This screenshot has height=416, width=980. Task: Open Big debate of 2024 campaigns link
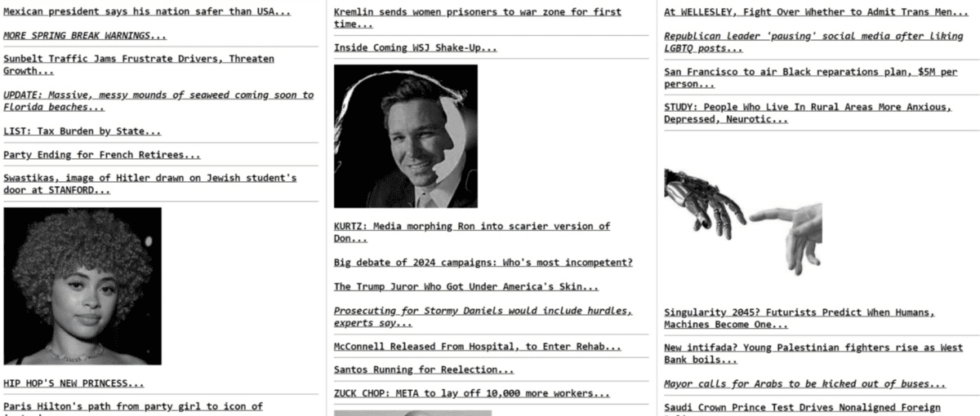click(x=483, y=263)
